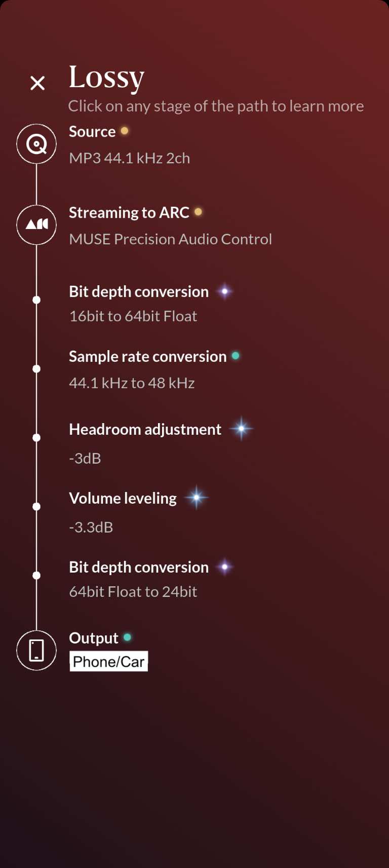The width and height of the screenshot is (389, 868).
Task: Click blue star beside Headroom adjustment
Action: 241,429
